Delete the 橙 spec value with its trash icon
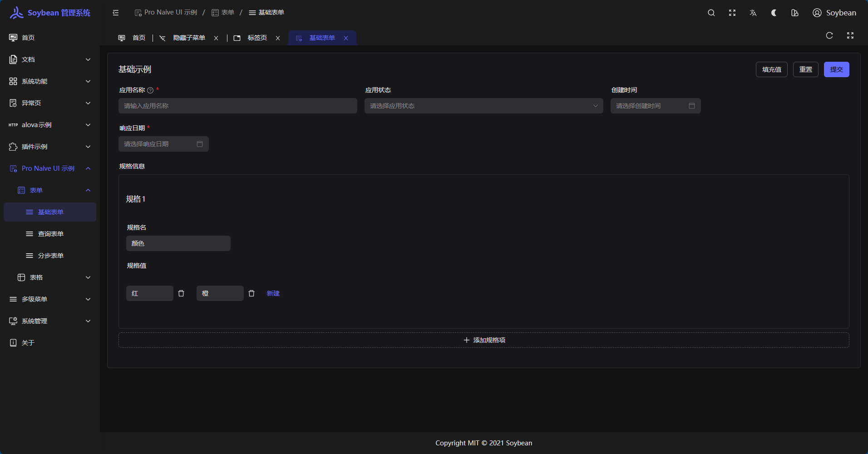Screen dimensions: 868x454 point(252,293)
